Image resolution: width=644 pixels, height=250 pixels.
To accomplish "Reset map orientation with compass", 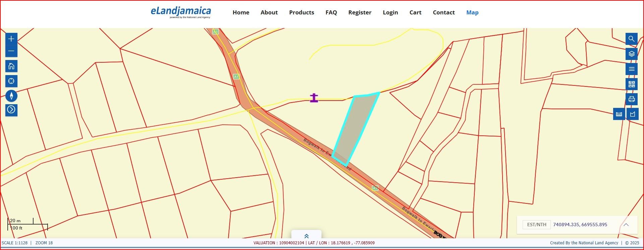I will click(11, 96).
